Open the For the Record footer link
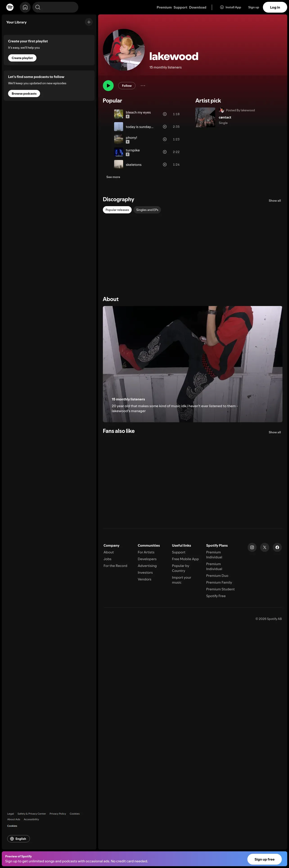Image resolution: width=289 pixels, height=868 pixels. [x=115, y=566]
